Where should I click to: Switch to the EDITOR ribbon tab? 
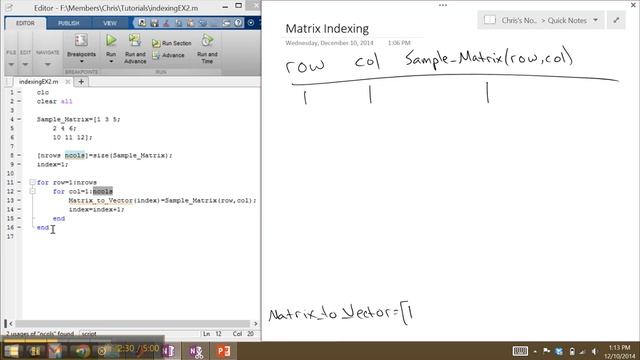25,23
